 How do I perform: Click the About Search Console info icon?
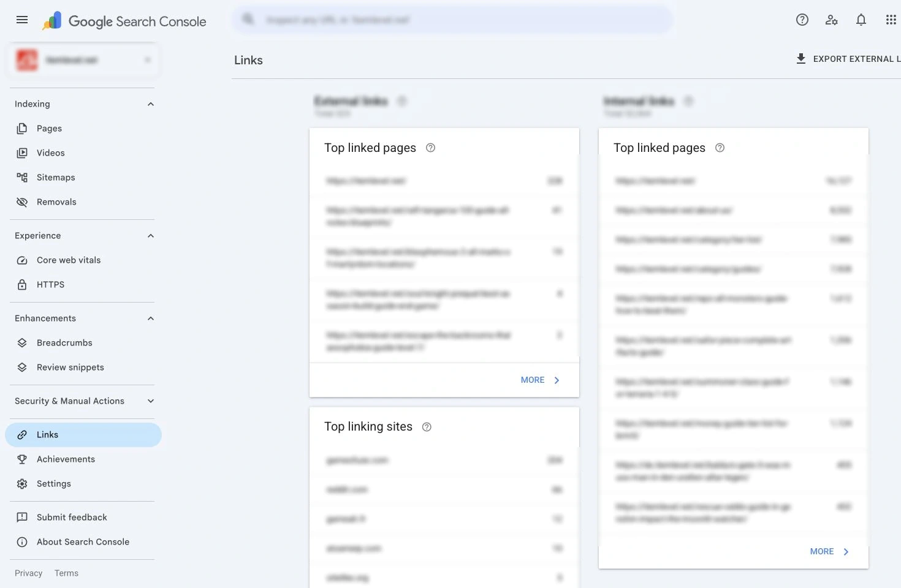pyautogui.click(x=22, y=542)
